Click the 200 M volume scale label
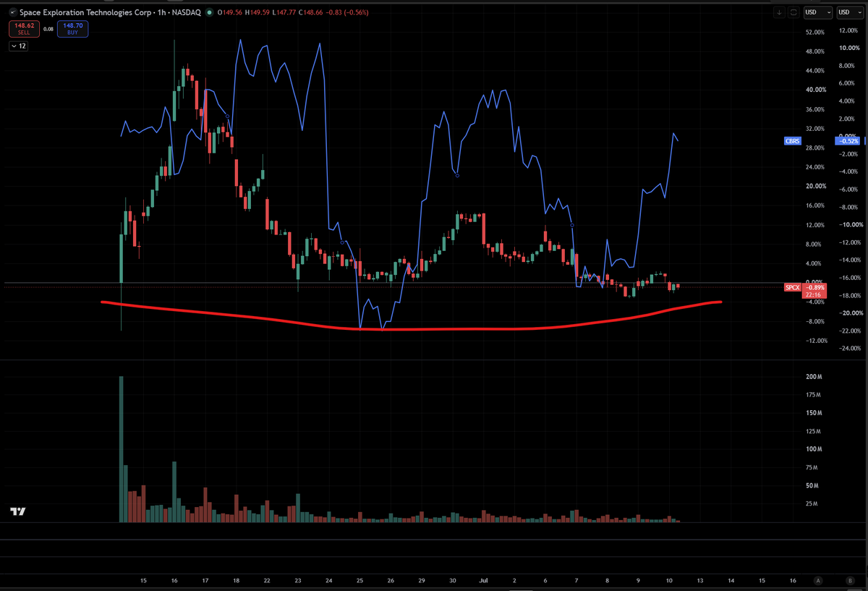Screen dimensions: 868x591 (813, 377)
